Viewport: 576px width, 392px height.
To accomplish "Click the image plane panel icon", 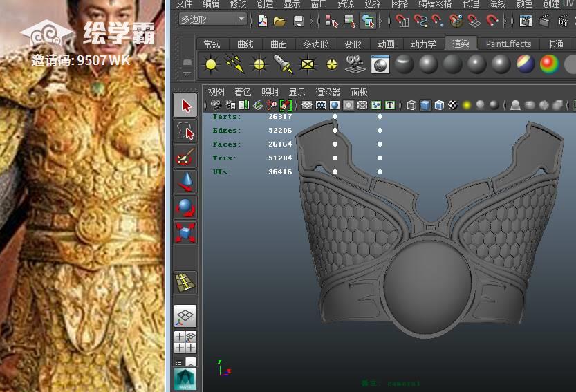I will click(258, 106).
